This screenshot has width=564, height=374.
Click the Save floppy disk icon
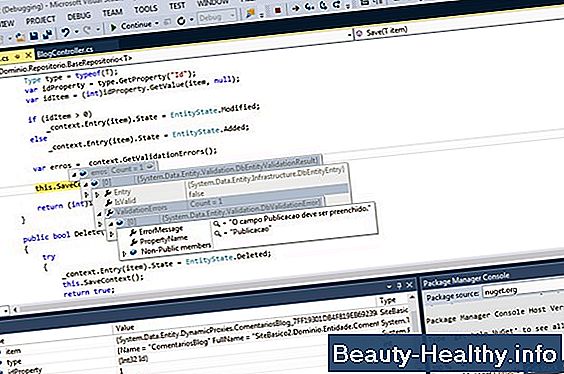tap(34, 36)
